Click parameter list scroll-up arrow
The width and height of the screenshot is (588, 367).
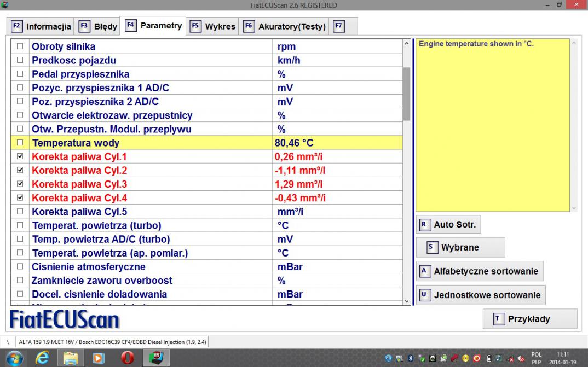407,43
